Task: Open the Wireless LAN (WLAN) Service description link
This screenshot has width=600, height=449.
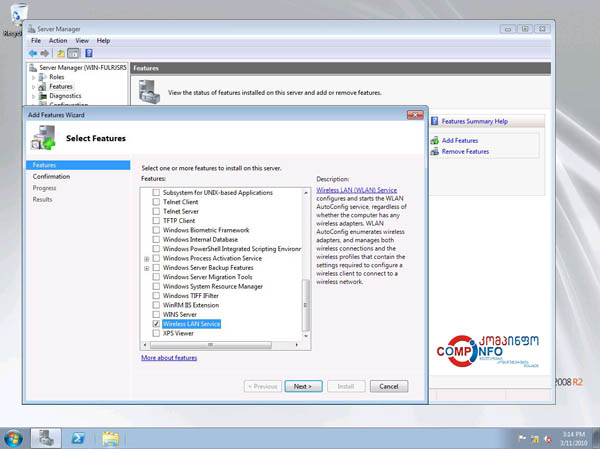Action: pos(357,190)
